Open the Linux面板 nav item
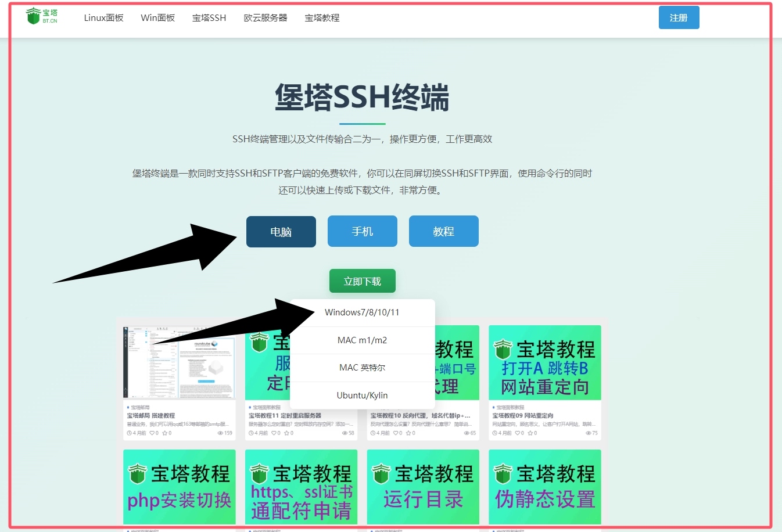Screen dimensions: 782x532 pyautogui.click(x=103, y=18)
